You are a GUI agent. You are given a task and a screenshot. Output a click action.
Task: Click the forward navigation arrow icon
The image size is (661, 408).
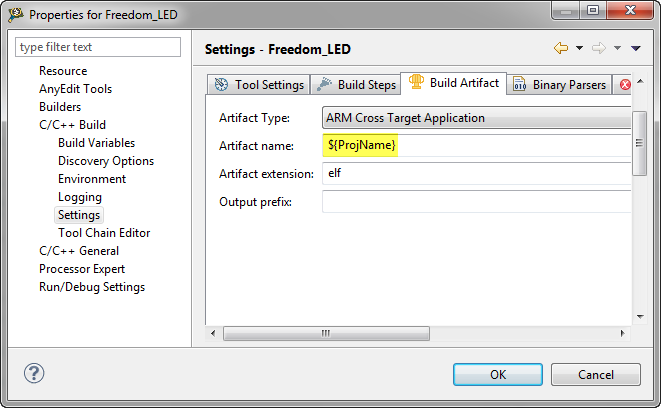599,48
